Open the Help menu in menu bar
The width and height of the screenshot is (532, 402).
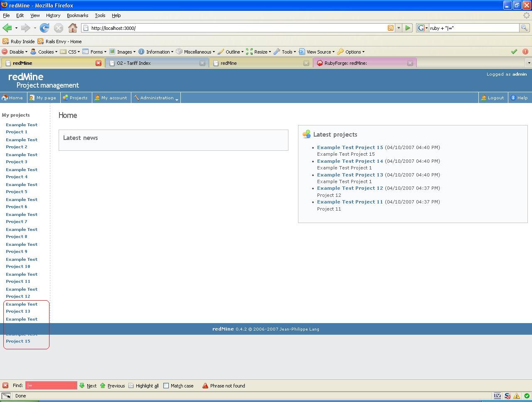pyautogui.click(x=116, y=15)
